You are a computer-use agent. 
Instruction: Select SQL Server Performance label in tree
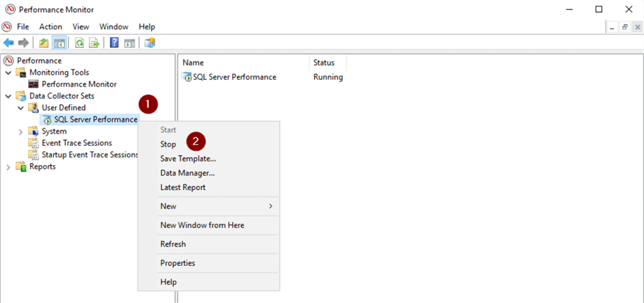(96, 120)
